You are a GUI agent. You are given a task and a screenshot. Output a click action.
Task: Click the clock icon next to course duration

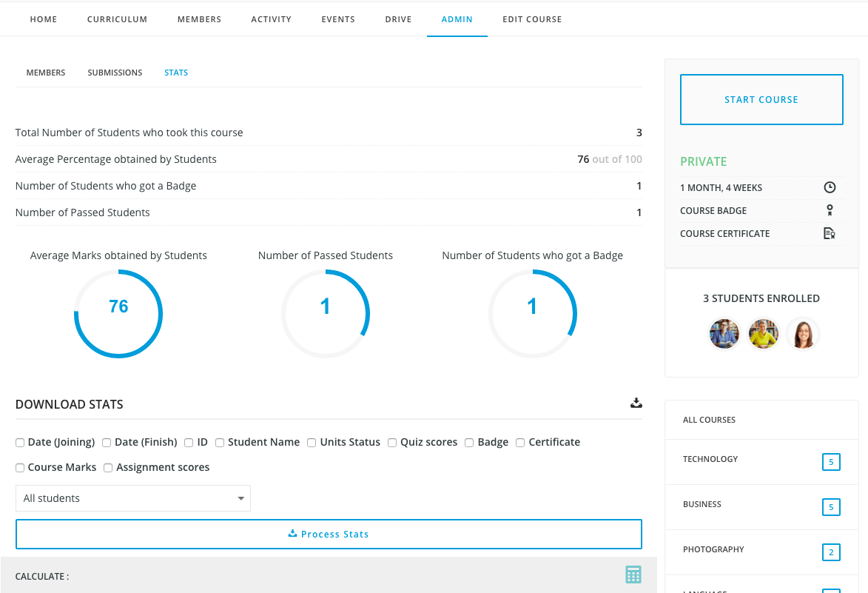tap(830, 187)
